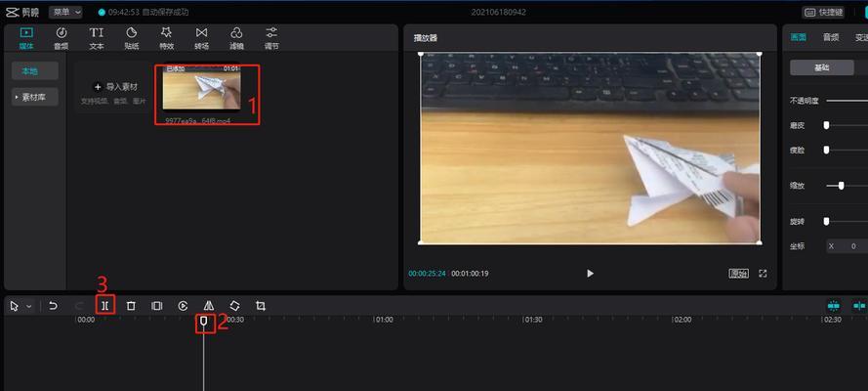Click the 自动保存成功 auto-save status

(165, 12)
